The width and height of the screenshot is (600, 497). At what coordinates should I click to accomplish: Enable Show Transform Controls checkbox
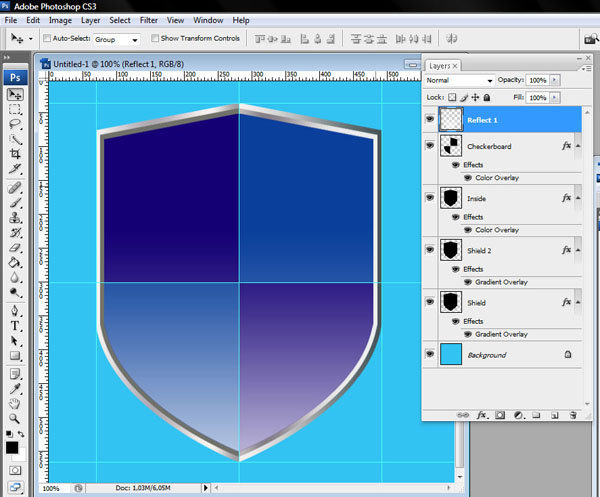click(x=155, y=38)
